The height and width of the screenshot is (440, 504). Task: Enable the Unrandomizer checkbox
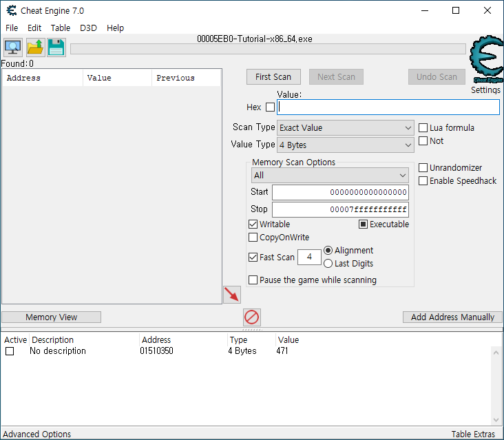pos(423,168)
